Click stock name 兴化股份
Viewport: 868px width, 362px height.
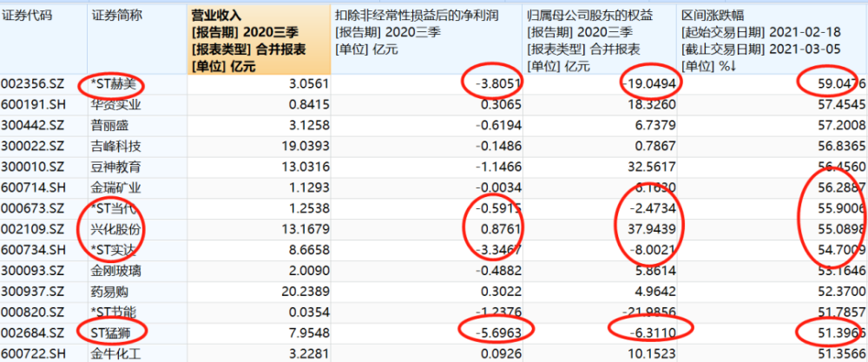pyautogui.click(x=116, y=230)
